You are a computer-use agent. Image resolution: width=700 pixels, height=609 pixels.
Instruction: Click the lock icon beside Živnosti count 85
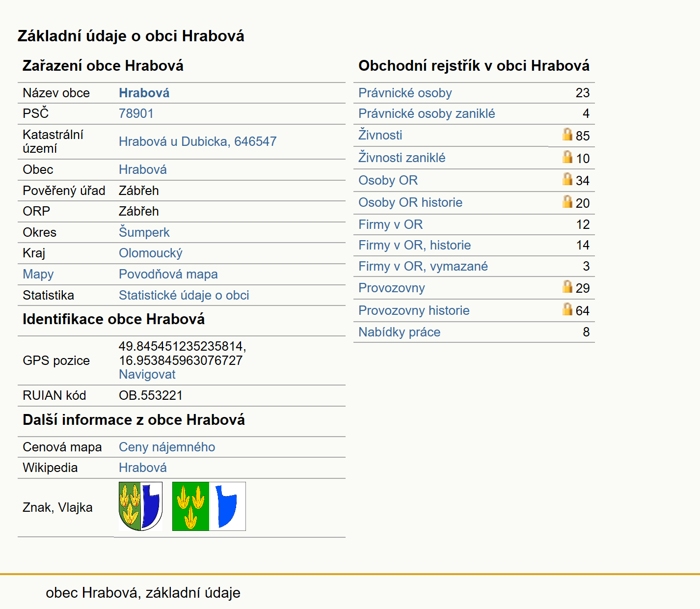(567, 134)
